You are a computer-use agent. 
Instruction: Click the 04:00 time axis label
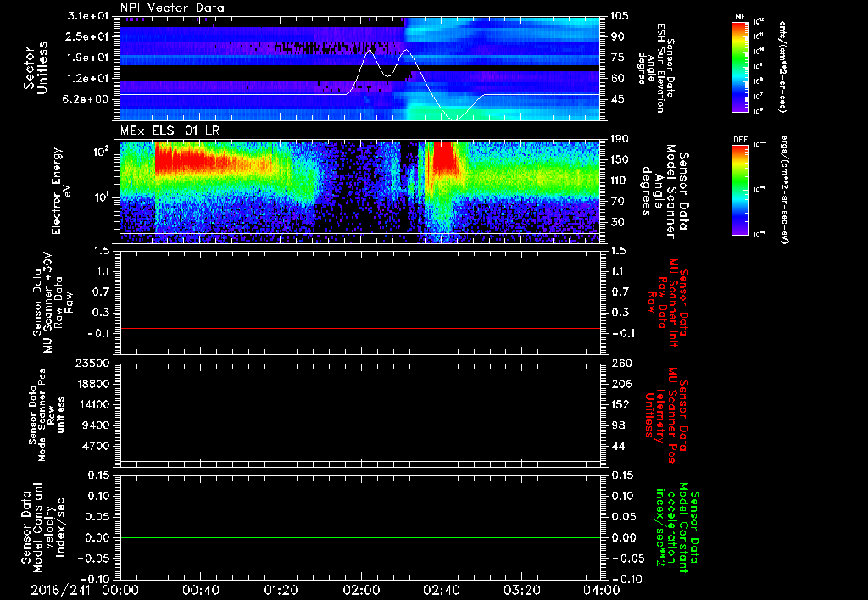(602, 590)
